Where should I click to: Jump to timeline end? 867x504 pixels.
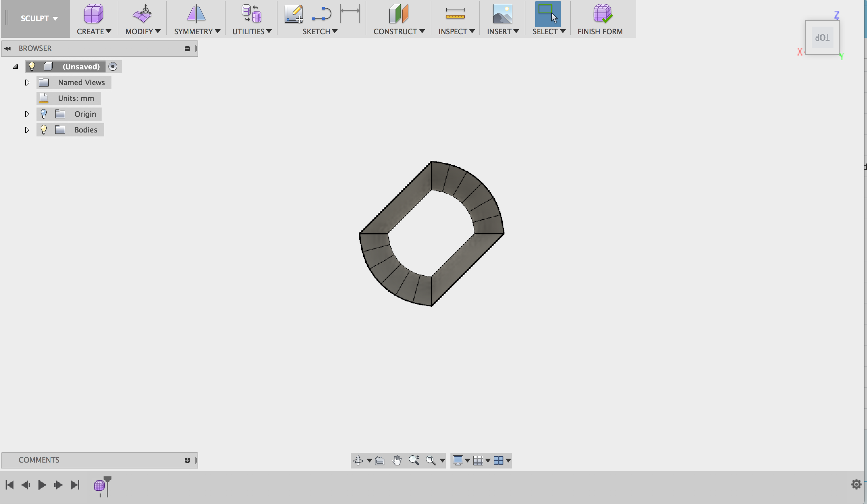pos(75,485)
